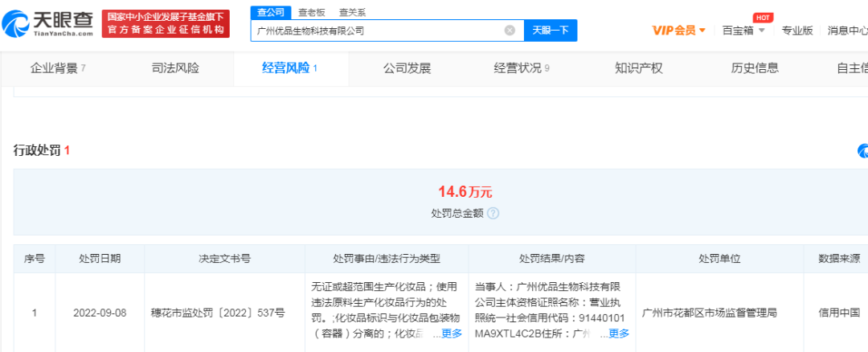
Task: Open the 知识产权 tab
Action: coord(638,68)
